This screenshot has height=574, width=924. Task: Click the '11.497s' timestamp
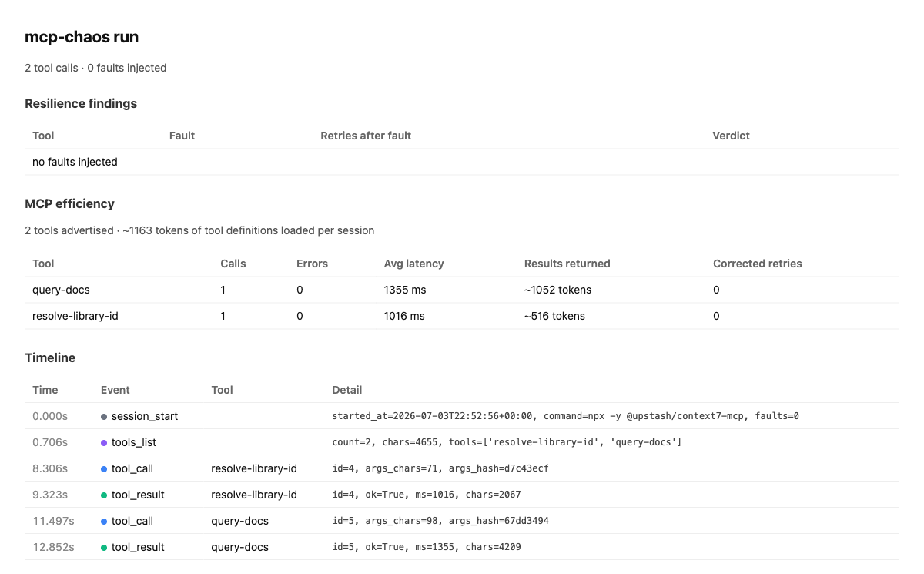53,521
